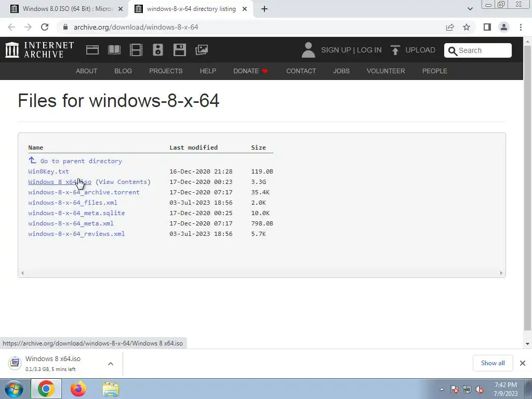Screen dimensions: 532x399
Task: Open JOBS menu item
Action: (341, 71)
